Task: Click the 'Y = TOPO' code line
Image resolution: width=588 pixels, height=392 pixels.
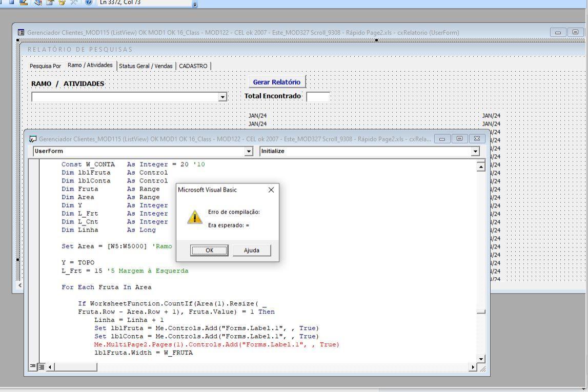Action: click(77, 262)
